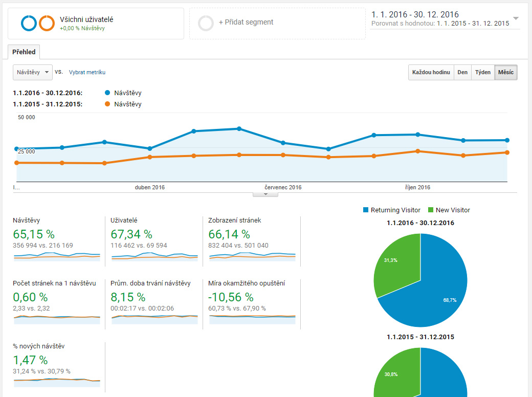Click + Přidat segment box
This screenshot has height=397, width=532.
(x=277, y=24)
